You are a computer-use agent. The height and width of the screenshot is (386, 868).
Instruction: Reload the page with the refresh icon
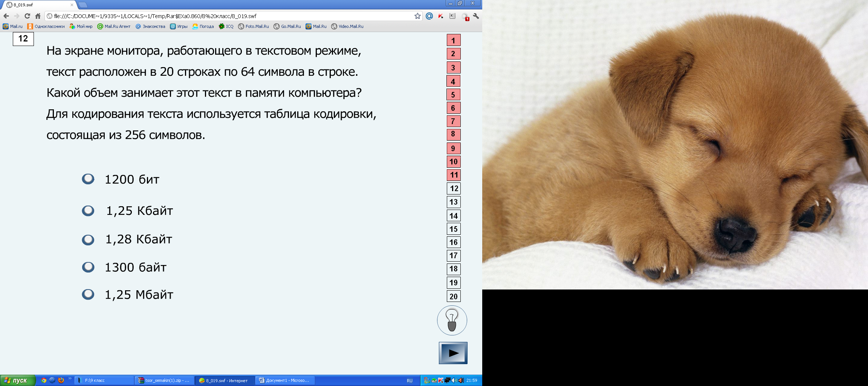[x=27, y=16]
